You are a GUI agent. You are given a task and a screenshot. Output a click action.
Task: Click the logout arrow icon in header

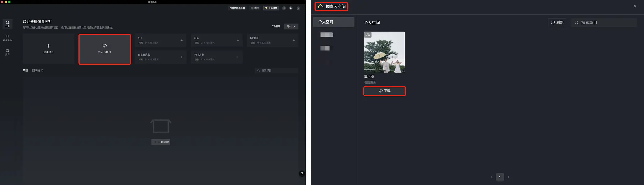click(298, 8)
